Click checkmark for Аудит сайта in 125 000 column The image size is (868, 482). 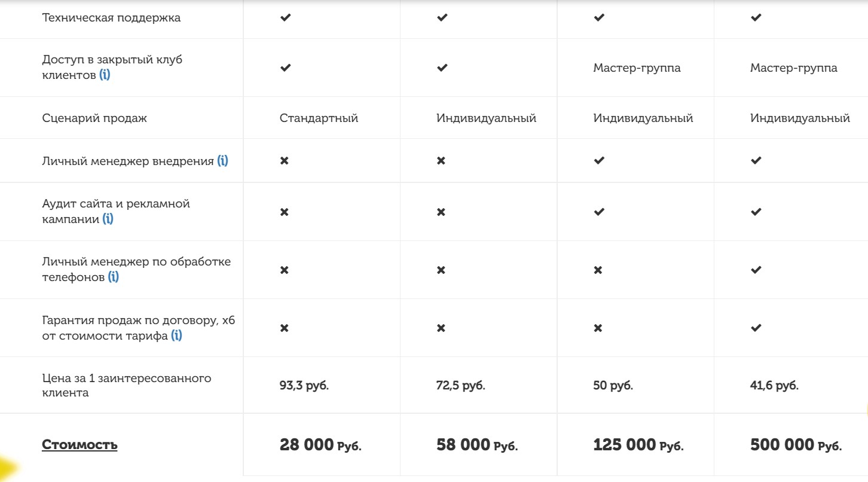[x=599, y=212]
